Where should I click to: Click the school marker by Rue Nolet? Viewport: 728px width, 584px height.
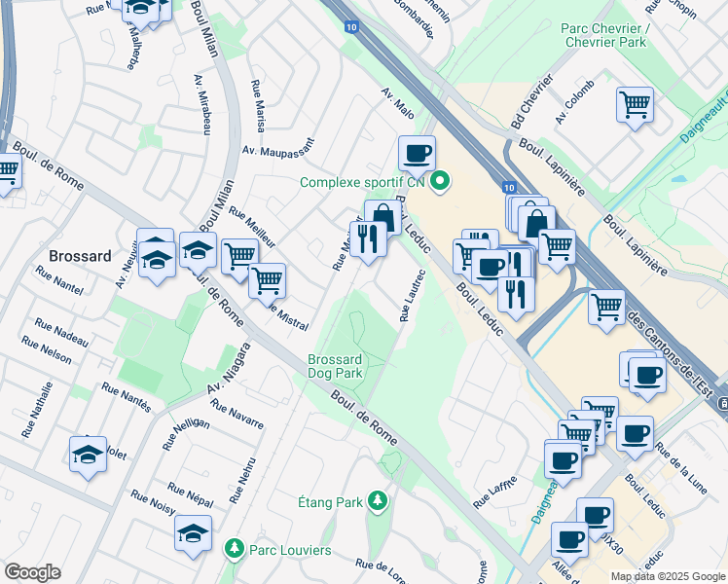89,456
